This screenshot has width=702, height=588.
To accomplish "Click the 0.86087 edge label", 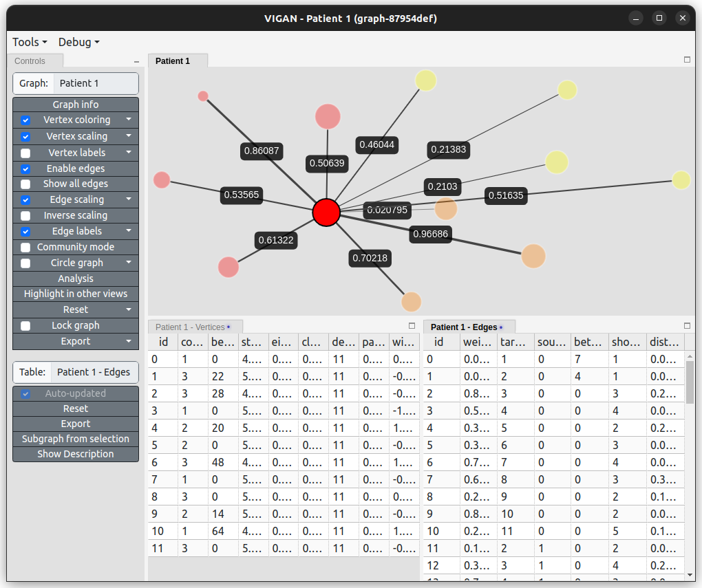I will pyautogui.click(x=262, y=151).
